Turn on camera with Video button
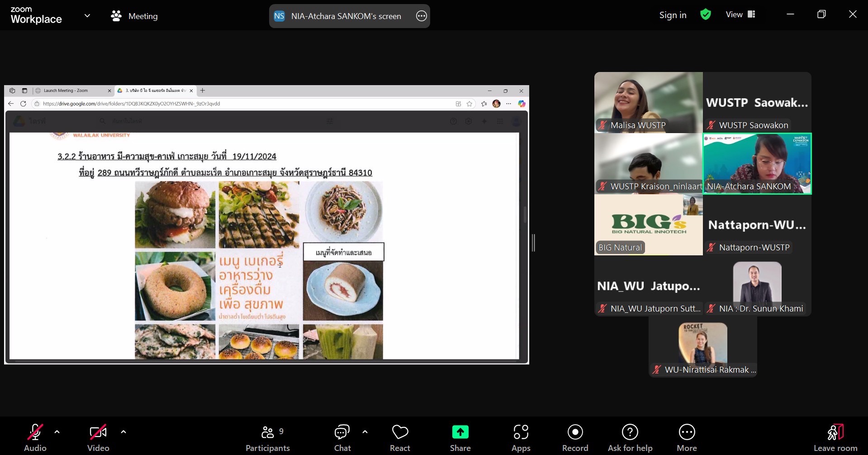 coord(98,438)
